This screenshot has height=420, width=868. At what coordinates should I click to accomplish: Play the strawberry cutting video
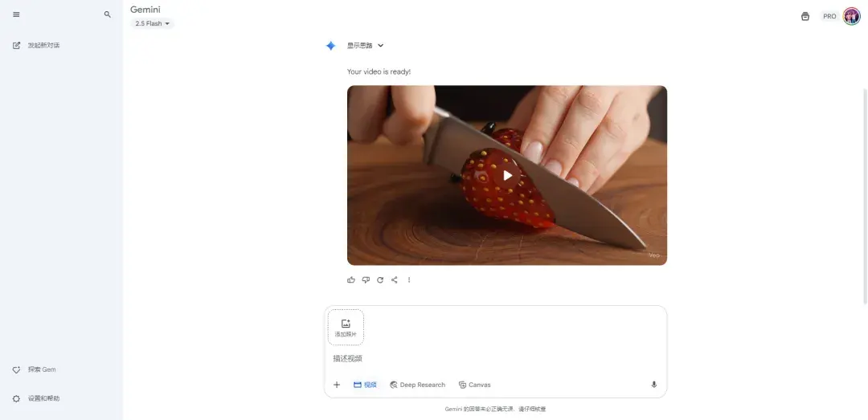[507, 175]
